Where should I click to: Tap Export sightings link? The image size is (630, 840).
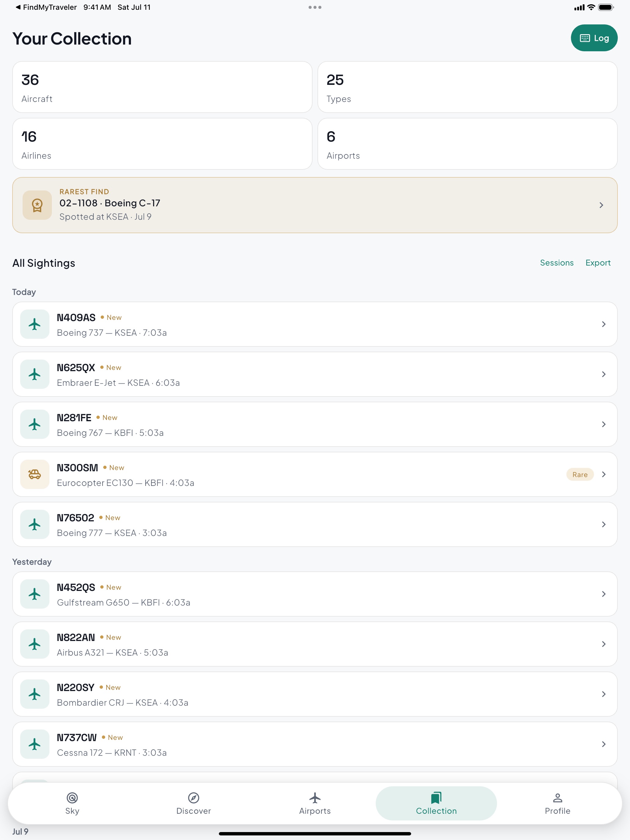[x=598, y=263]
